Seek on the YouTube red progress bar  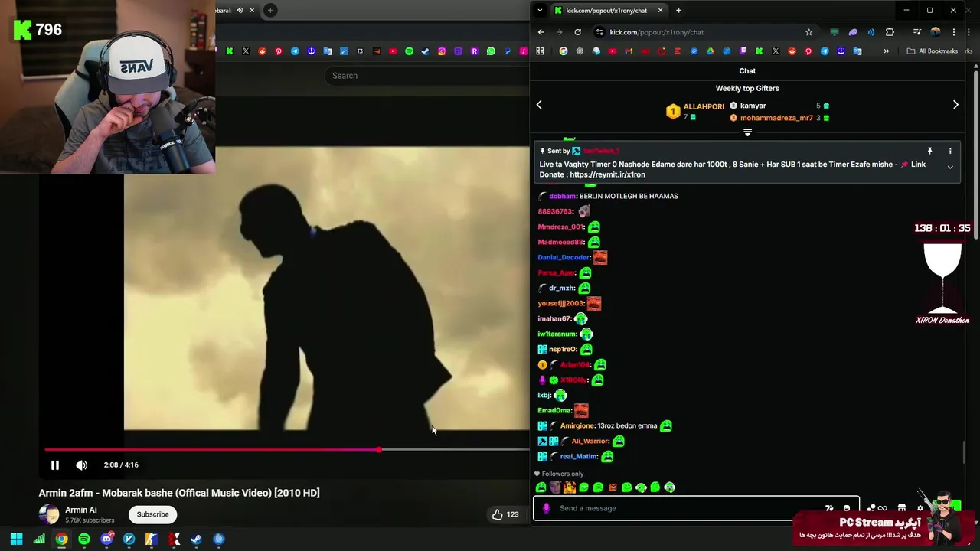coord(287,450)
